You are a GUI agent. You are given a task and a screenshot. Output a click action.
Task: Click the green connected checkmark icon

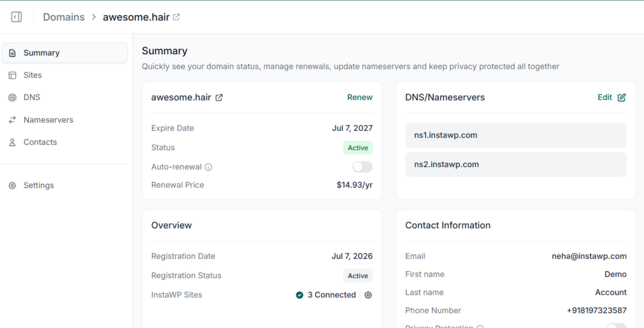299,295
